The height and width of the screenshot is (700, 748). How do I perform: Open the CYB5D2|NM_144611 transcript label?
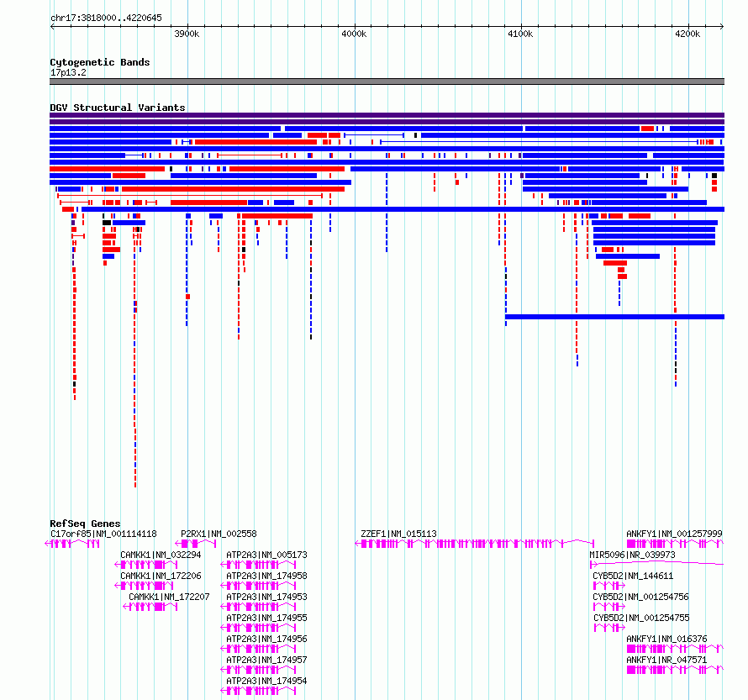633,576
